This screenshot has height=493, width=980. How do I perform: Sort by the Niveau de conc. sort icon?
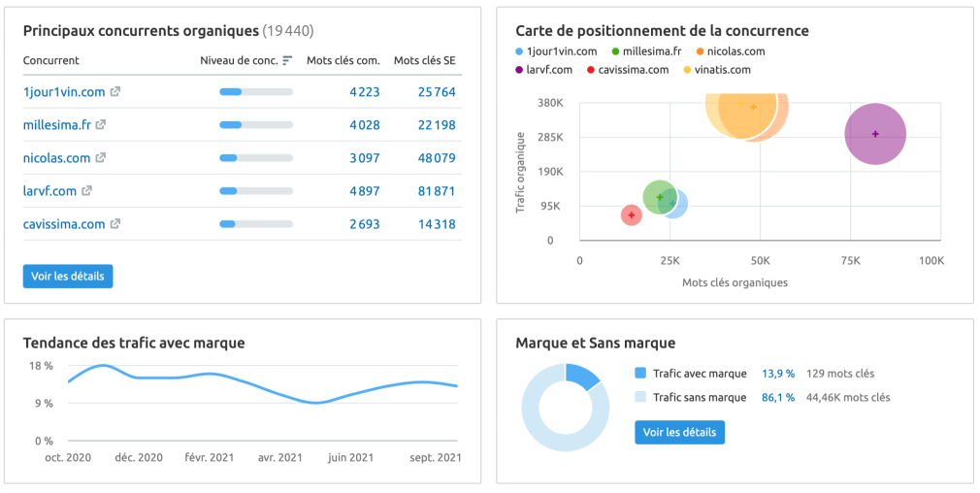287,60
